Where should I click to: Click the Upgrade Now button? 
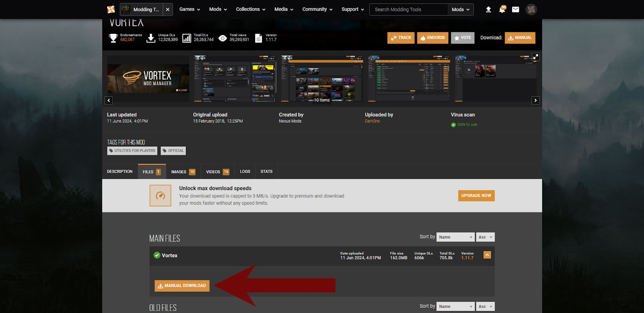tap(476, 196)
